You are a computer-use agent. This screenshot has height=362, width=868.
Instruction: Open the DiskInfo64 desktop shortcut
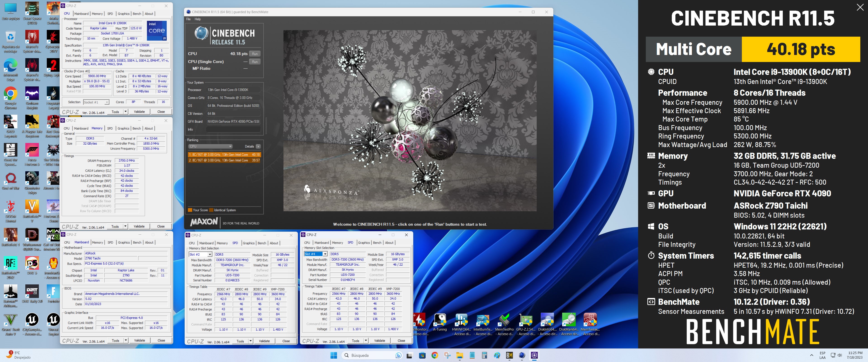(547, 324)
